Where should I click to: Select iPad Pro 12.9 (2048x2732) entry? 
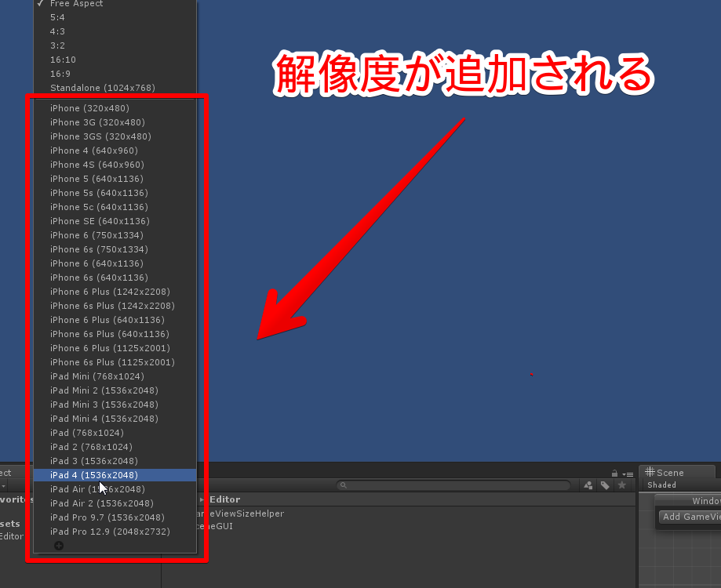pyautogui.click(x=115, y=532)
